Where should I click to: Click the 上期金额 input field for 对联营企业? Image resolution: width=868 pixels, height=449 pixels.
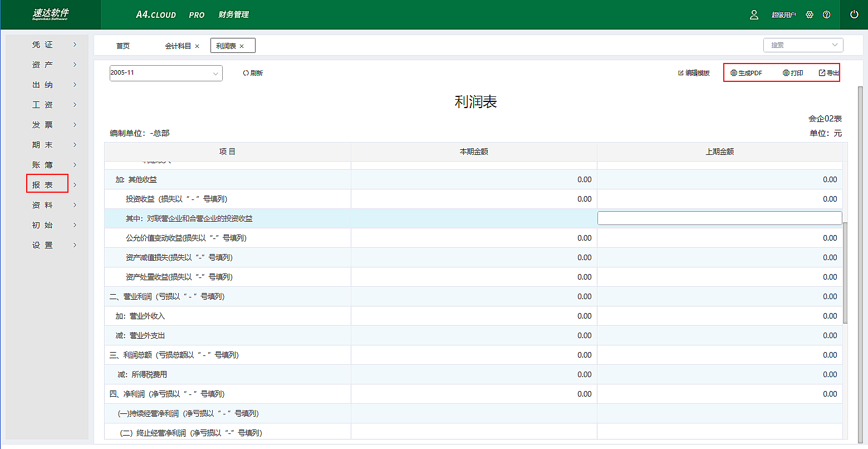pos(719,218)
